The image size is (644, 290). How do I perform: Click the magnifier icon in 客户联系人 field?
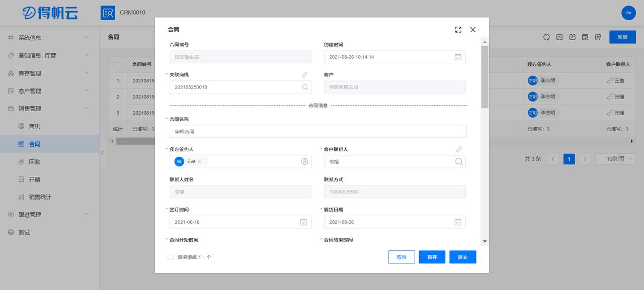pos(458,161)
